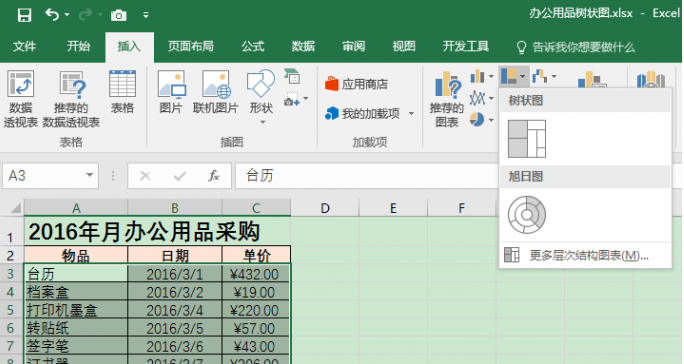Insert a column or bar chart
This screenshot has height=364, width=684.
pyautogui.click(x=478, y=77)
